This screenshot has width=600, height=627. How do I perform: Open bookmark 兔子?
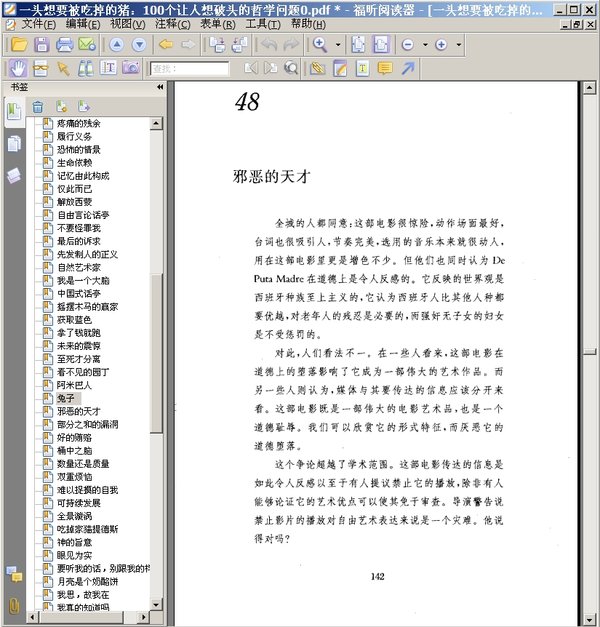coord(65,398)
